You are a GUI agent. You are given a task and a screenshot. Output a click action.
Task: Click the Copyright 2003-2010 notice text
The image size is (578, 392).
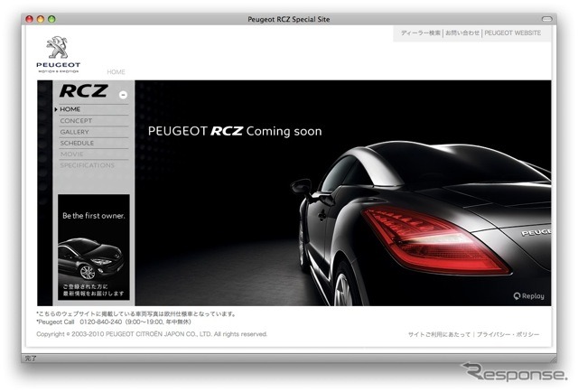pyautogui.click(x=152, y=334)
